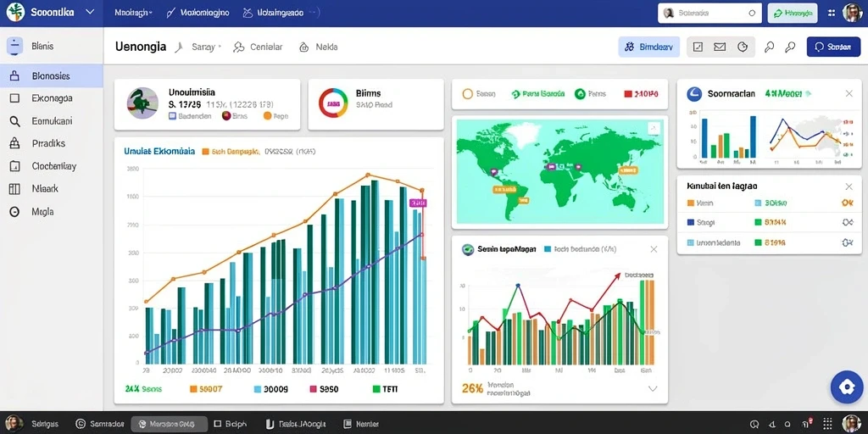
Task: Toggle the first switch in Kanutai panel
Action: (847, 203)
